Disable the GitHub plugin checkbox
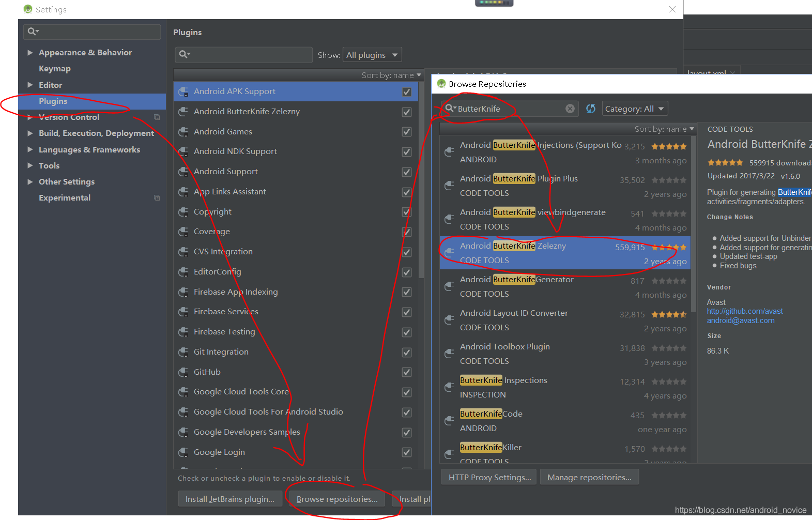 pos(407,372)
